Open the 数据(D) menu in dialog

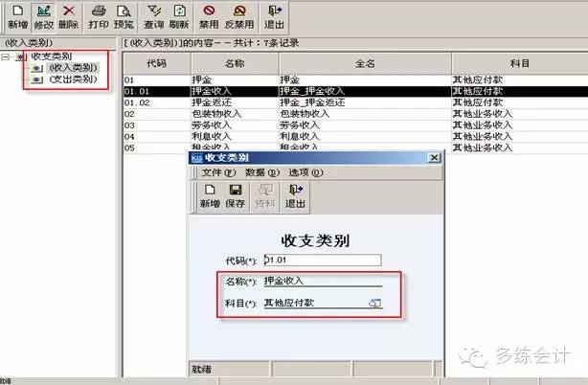262,172
